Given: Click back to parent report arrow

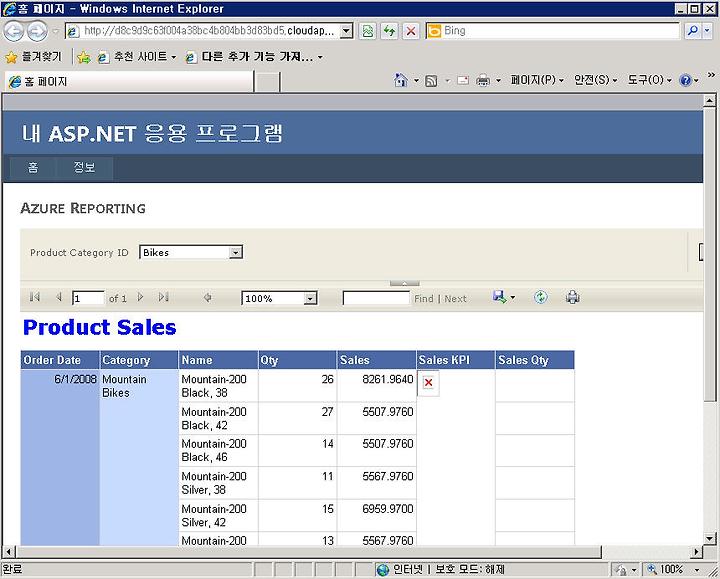Looking at the screenshot, I should pos(208,298).
